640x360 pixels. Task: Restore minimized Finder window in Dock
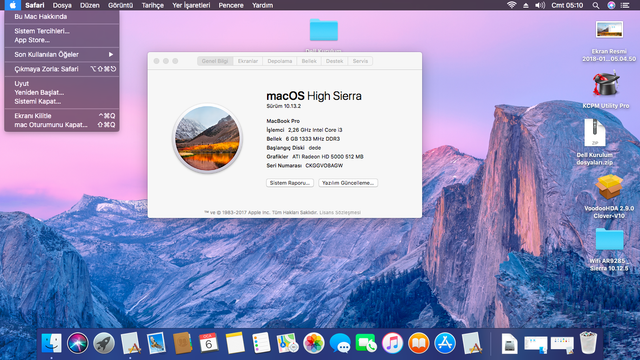(536, 344)
